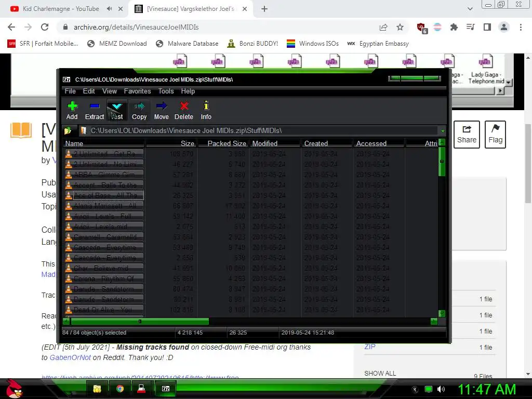The height and width of the screenshot is (399, 532).
Task: Open File Explorer from the taskbar
Action: point(97,389)
